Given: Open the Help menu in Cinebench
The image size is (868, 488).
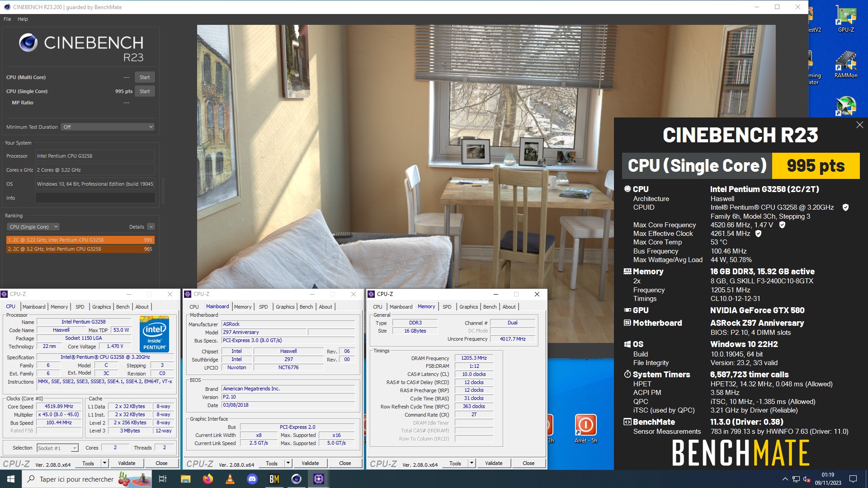Looking at the screenshot, I should (23, 19).
